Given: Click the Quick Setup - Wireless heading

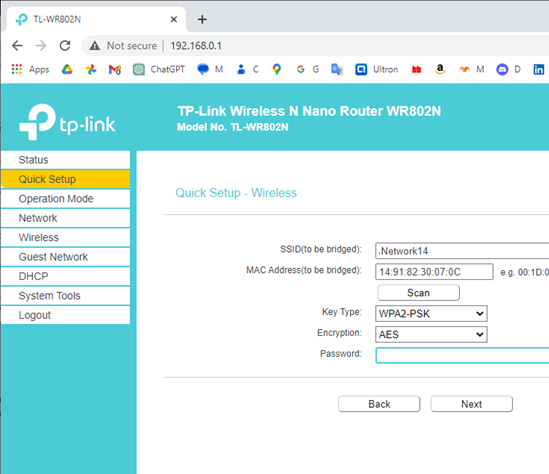Looking at the screenshot, I should [x=236, y=193].
